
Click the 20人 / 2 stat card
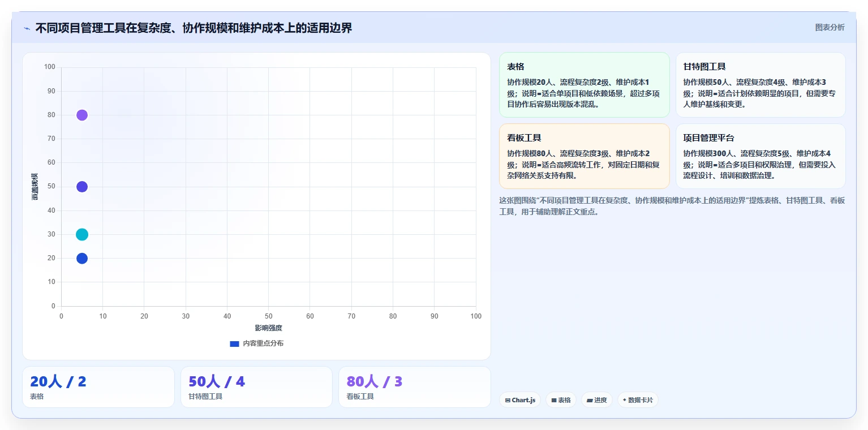tap(98, 387)
